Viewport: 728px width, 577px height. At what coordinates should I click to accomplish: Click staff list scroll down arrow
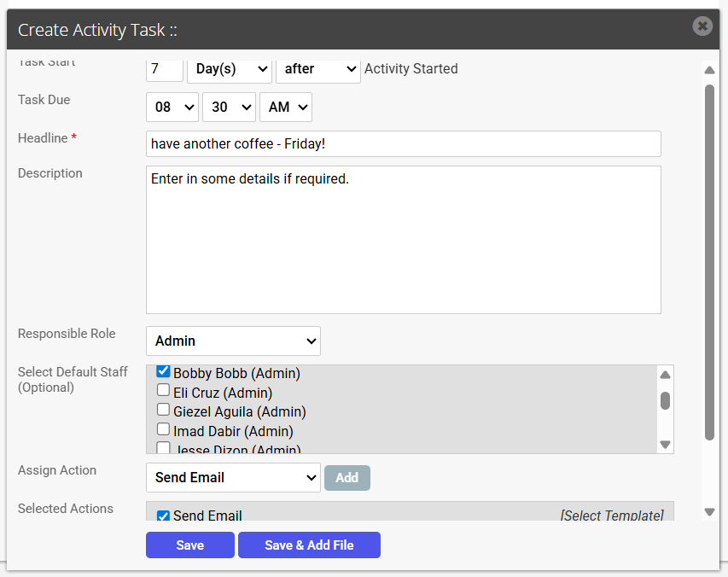tap(665, 444)
